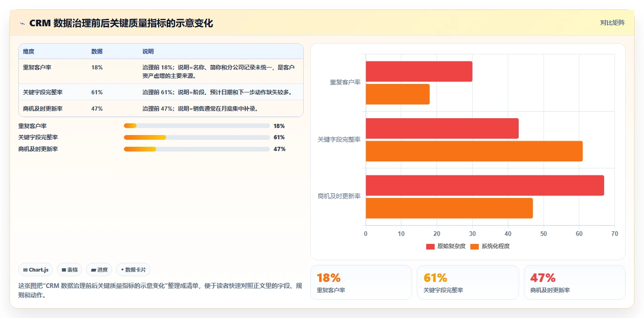
Task: Click the red 商机及时更新率 chart bar
Action: (485, 185)
